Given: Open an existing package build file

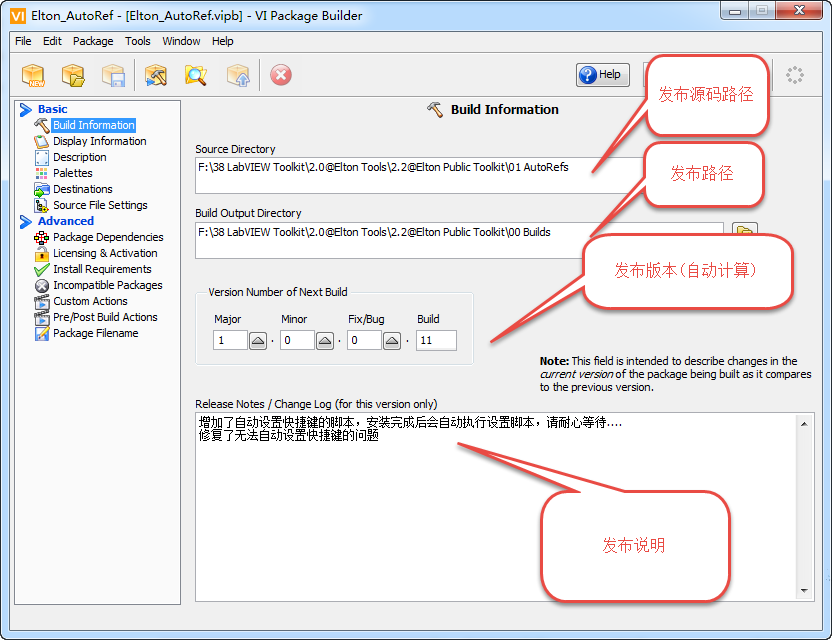Looking at the screenshot, I should tap(73, 75).
